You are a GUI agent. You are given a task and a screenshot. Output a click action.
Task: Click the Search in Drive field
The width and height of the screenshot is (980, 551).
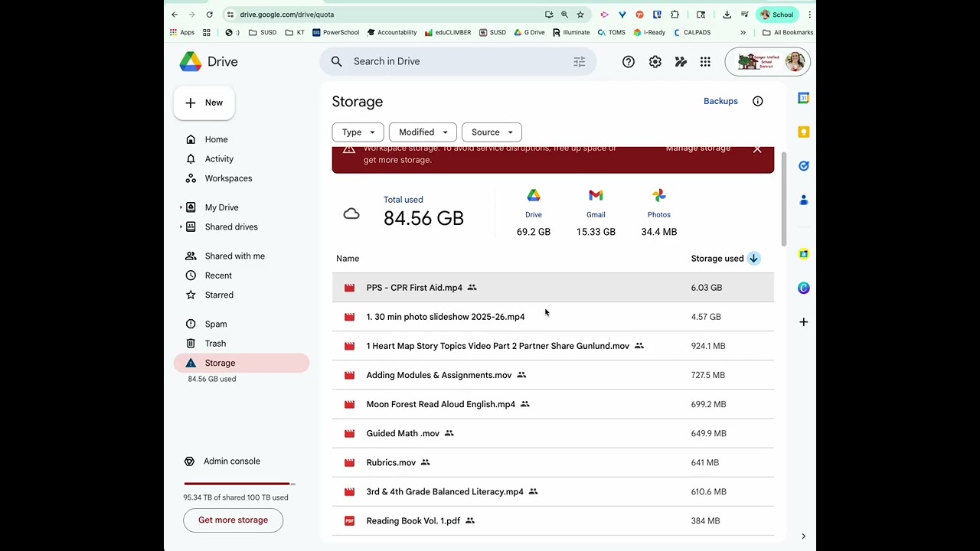(458, 62)
